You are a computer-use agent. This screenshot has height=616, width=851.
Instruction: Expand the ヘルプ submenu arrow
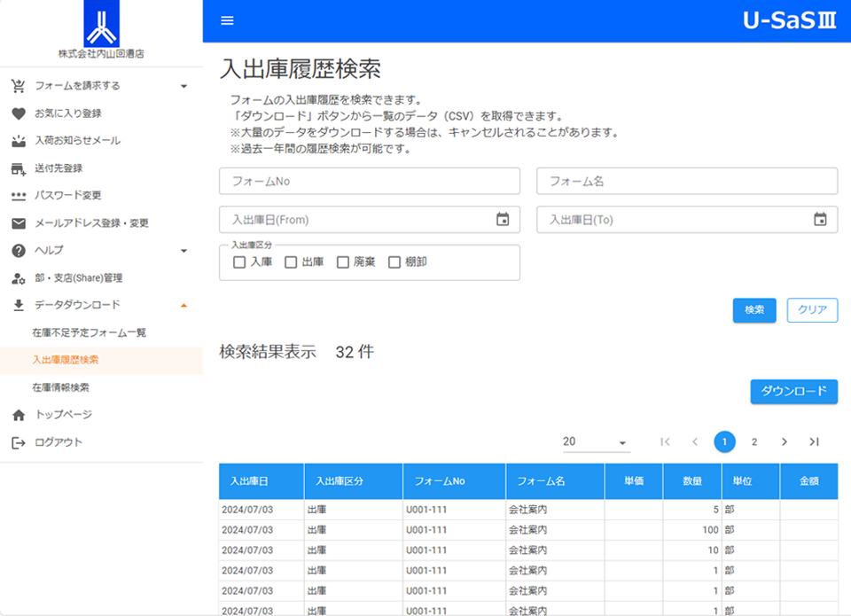point(184,251)
